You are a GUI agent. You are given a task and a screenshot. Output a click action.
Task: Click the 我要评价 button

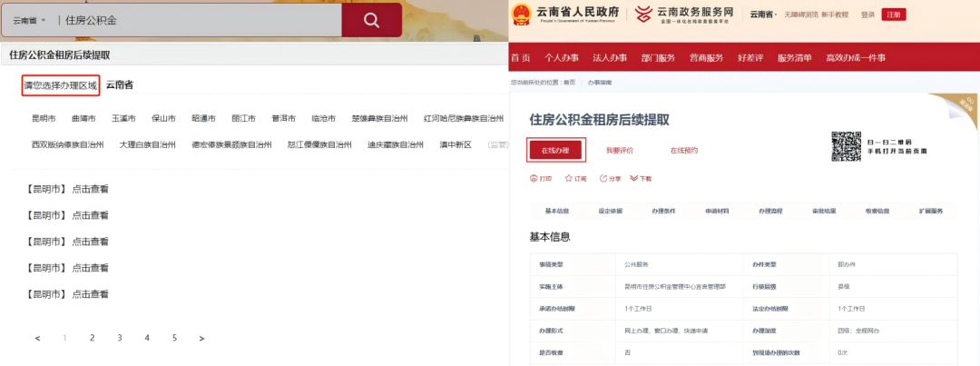pyautogui.click(x=620, y=151)
